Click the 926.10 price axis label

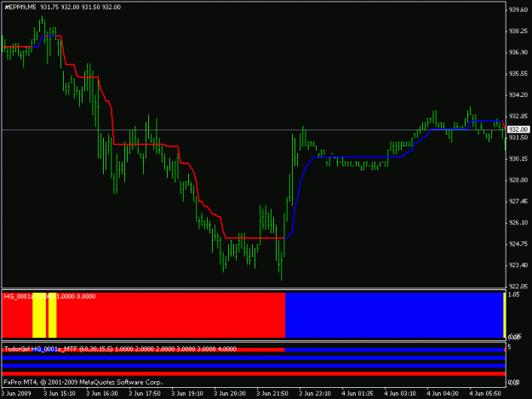pyautogui.click(x=518, y=223)
